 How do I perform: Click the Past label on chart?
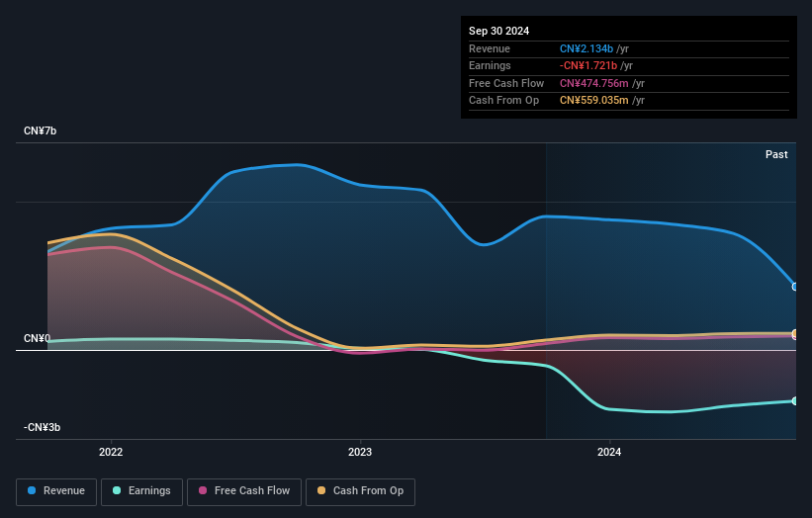point(776,155)
